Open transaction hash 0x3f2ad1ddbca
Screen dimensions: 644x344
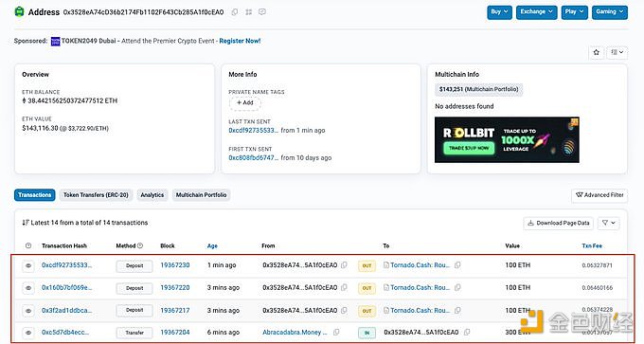[66, 310]
